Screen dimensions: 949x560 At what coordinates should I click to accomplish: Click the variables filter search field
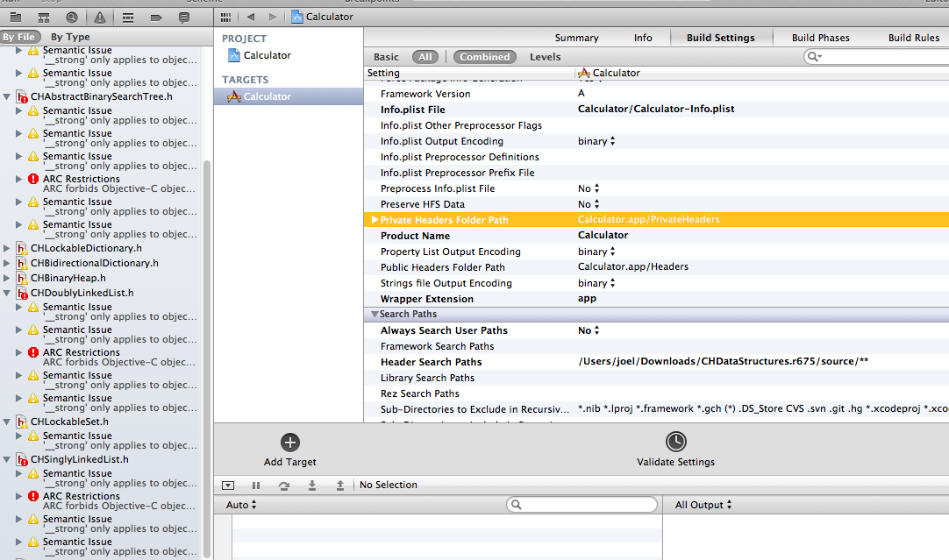(582, 505)
